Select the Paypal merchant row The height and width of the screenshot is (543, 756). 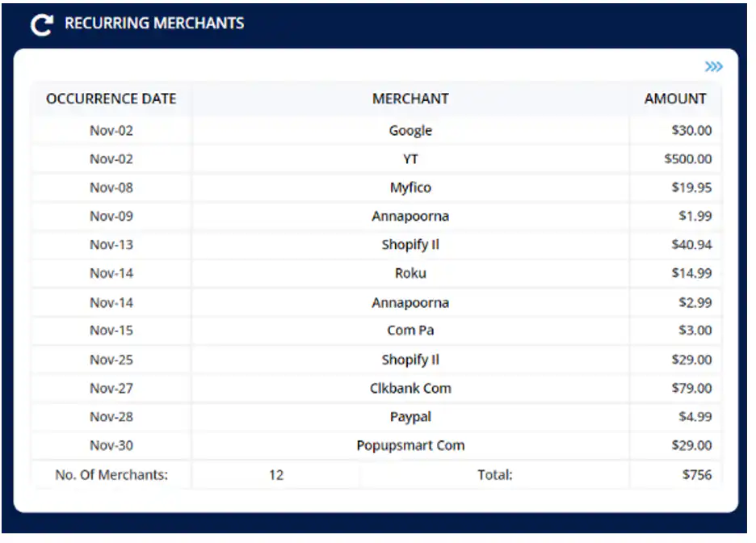(x=410, y=417)
